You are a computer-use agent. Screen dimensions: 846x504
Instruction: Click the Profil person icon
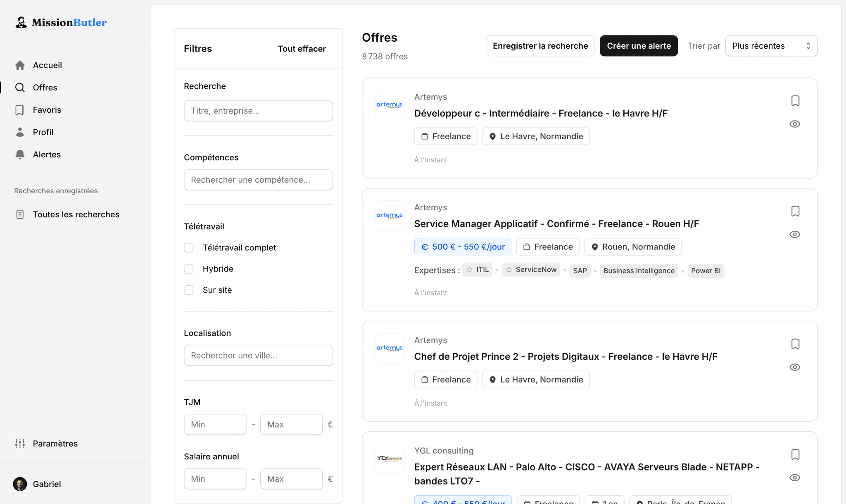(20, 132)
